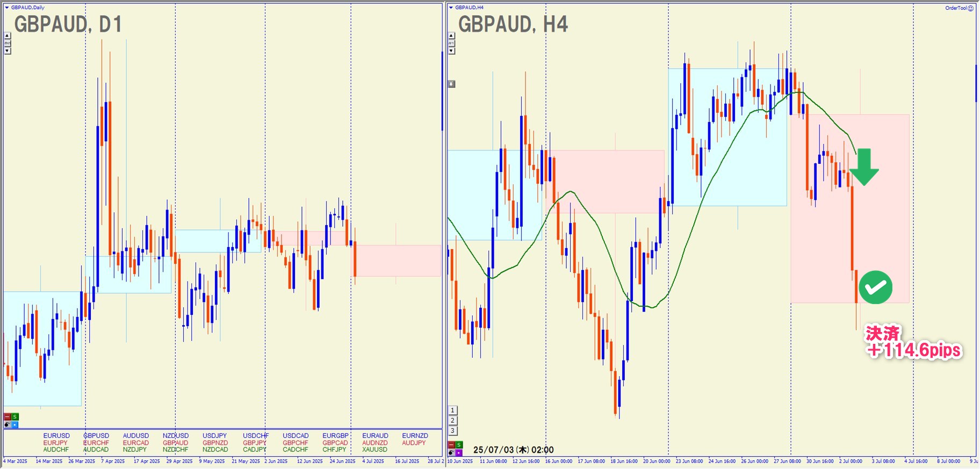Image resolution: width=980 pixels, height=469 pixels.
Task: Click the gray yen icon in H4 chart
Action: [x=451, y=84]
